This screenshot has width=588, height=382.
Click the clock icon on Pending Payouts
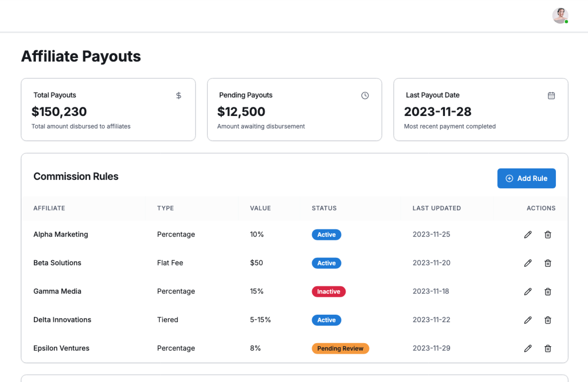(x=365, y=95)
